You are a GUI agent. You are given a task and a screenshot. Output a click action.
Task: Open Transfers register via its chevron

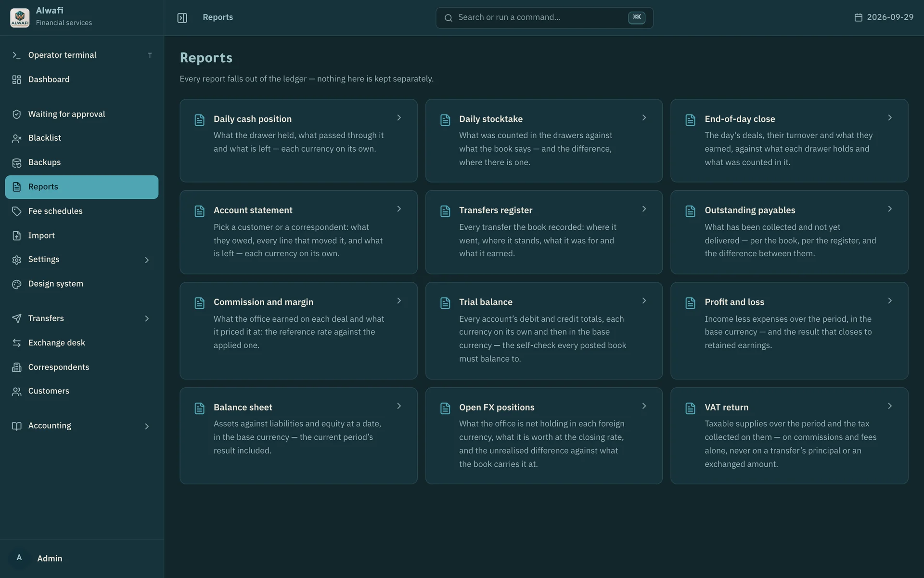(x=644, y=209)
